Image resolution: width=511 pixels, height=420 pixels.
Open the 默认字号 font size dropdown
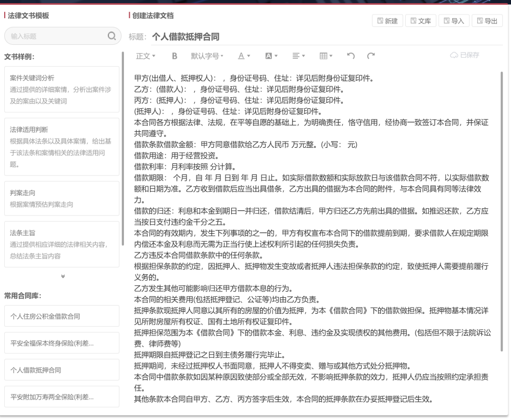[206, 54]
